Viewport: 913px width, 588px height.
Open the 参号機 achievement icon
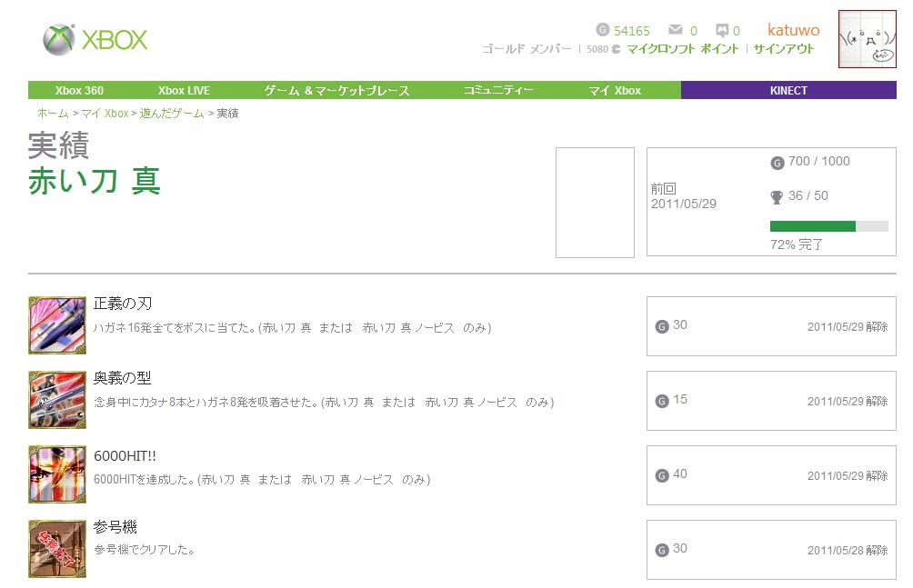pos(57,548)
